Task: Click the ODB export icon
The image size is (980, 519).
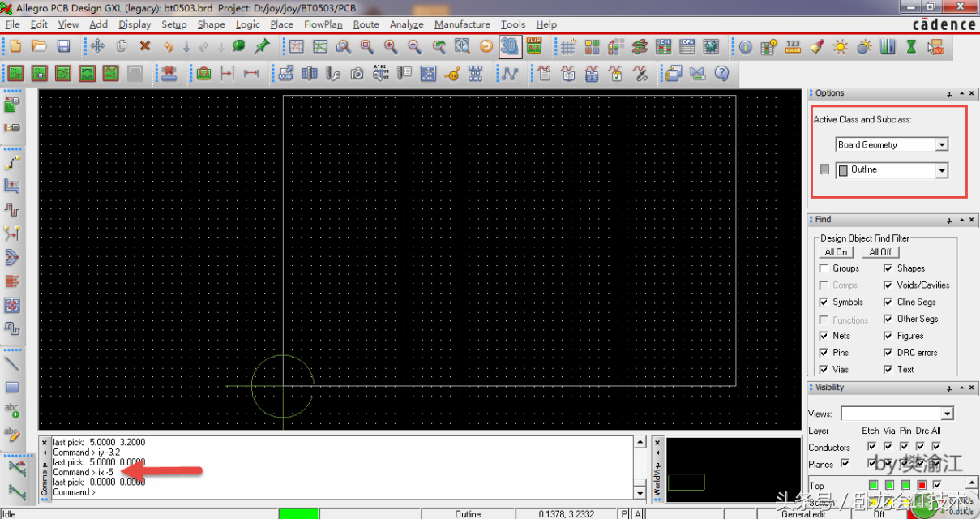Action: click(x=285, y=74)
